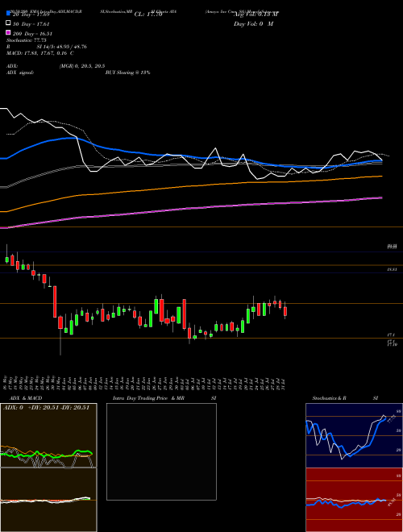
Task: Click the ADX green line chart panel
Action: [48, 435]
